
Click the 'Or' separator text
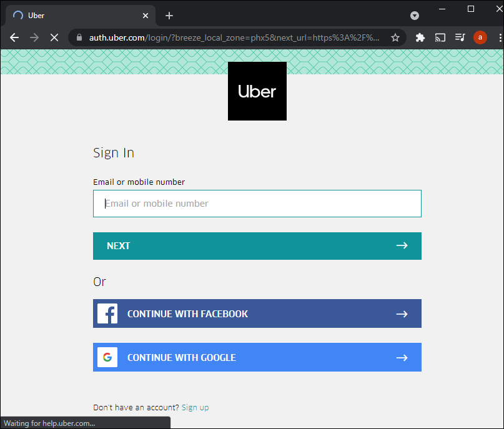[x=99, y=282]
